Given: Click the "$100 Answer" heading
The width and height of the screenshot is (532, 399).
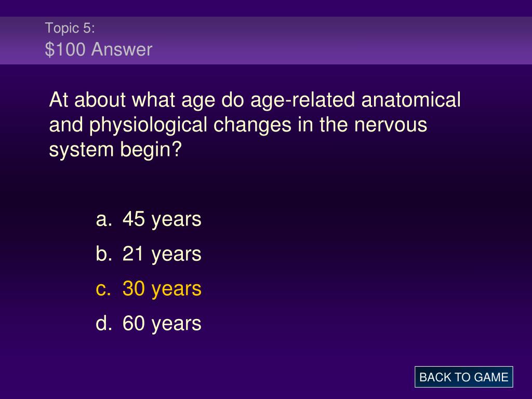Looking at the screenshot, I should 99,49.
